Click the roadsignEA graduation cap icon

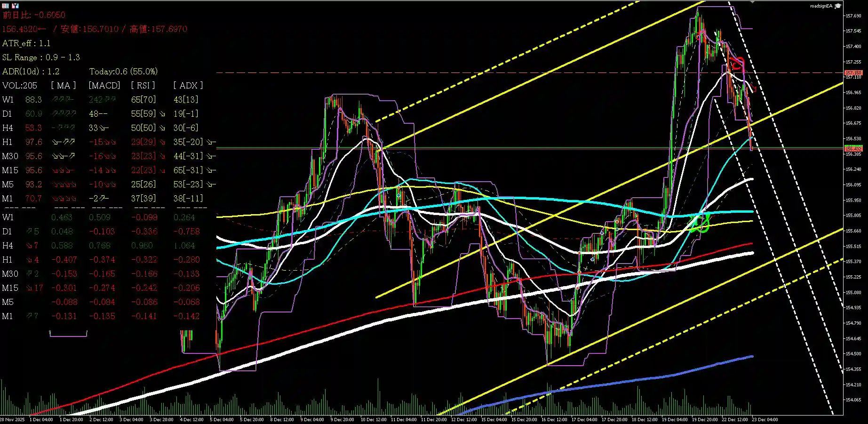click(x=838, y=6)
